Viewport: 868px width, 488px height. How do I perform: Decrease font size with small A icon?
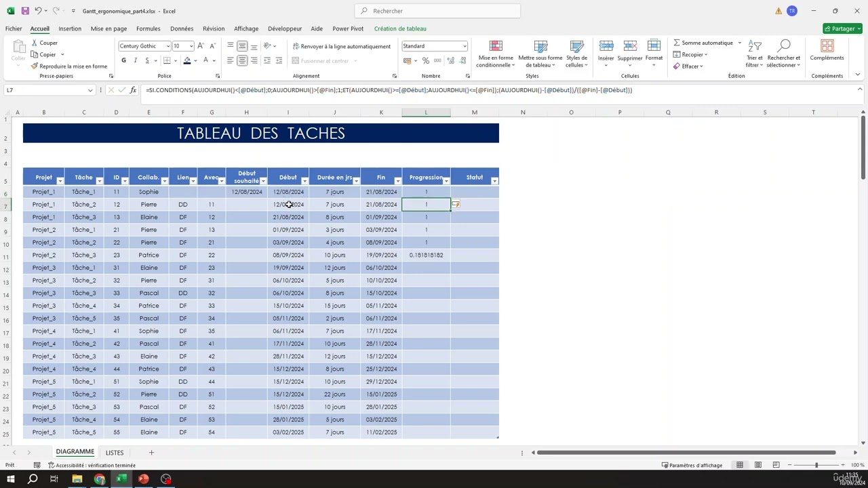(x=213, y=46)
